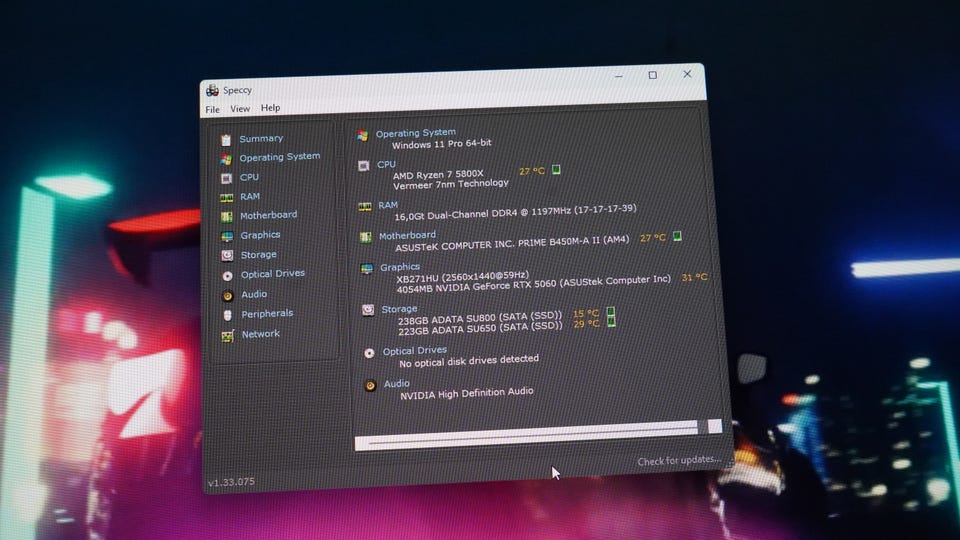The height and width of the screenshot is (540, 960).
Task: Click the Optical Drives icon in summary panel
Action: click(x=369, y=353)
